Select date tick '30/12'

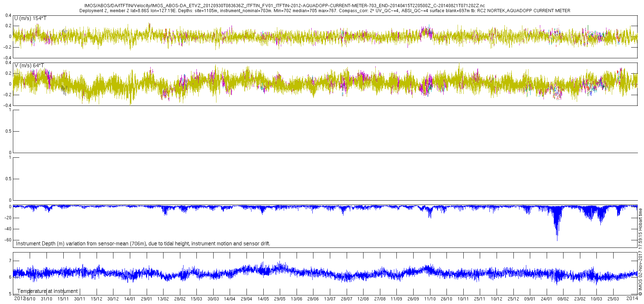113,299
